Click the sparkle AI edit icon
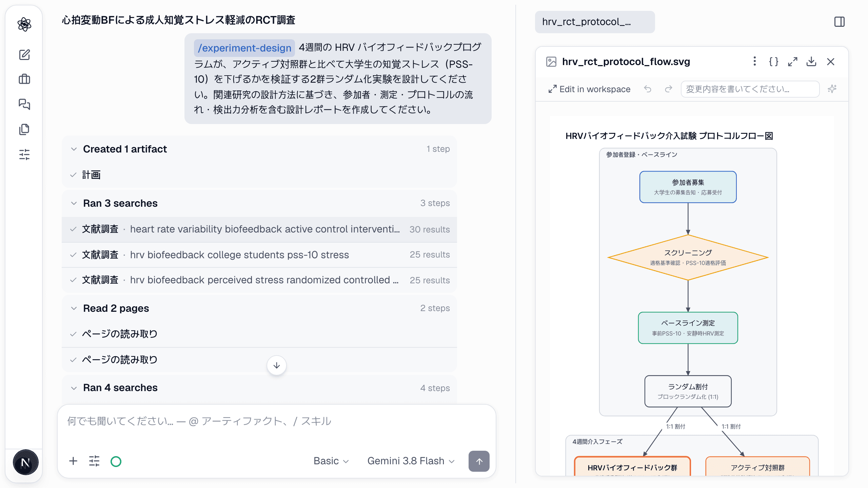 click(x=832, y=89)
